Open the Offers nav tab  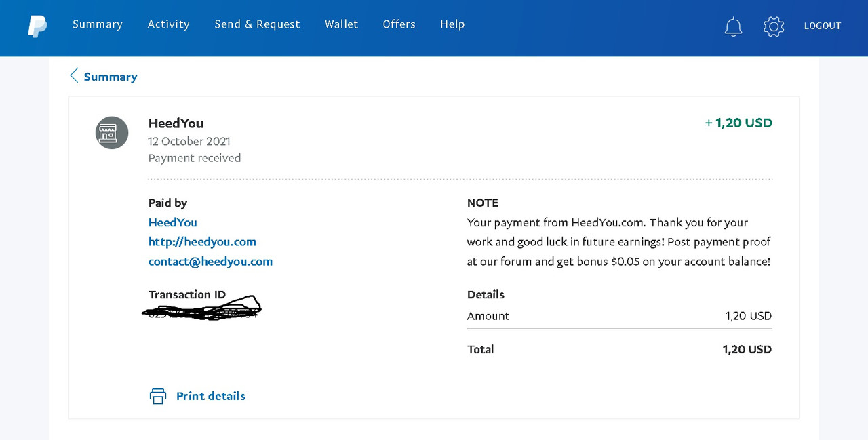click(399, 24)
